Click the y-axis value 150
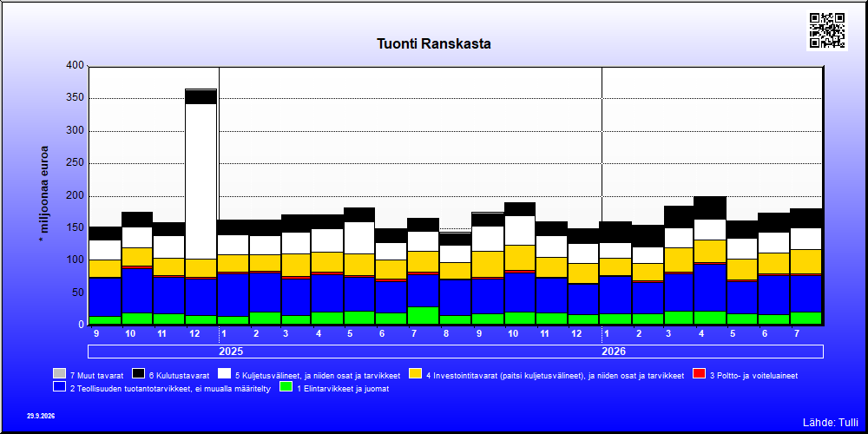Viewport: 868px width, 434px height. coord(76,227)
